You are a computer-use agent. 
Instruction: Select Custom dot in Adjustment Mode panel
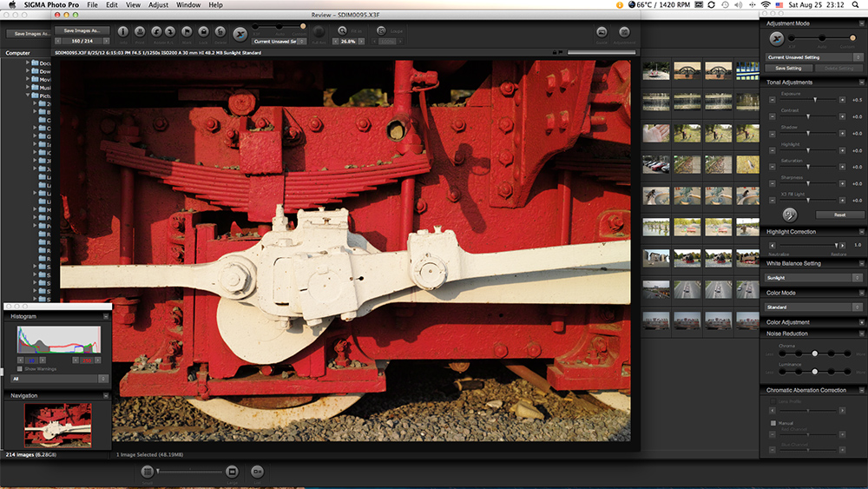point(852,37)
